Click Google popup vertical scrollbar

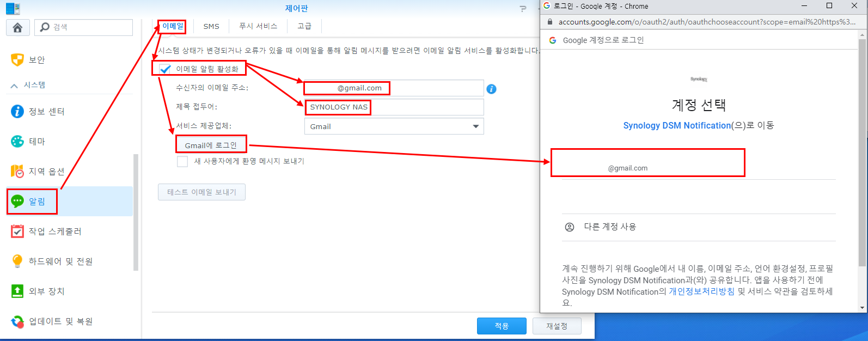862,153
